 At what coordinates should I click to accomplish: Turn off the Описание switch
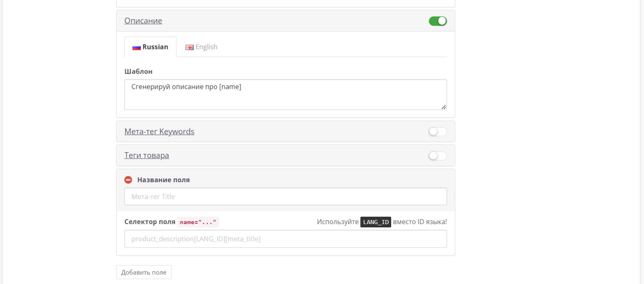(x=438, y=21)
